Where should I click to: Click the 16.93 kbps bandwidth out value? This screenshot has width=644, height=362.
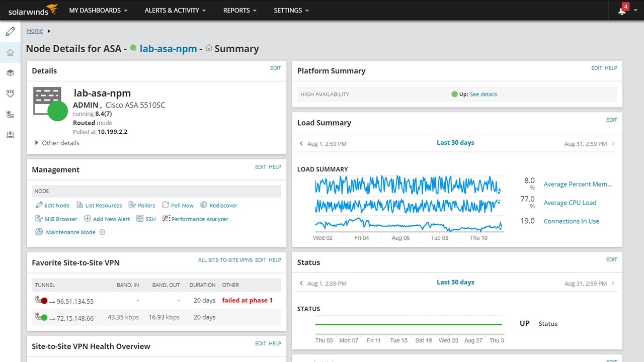click(x=164, y=317)
